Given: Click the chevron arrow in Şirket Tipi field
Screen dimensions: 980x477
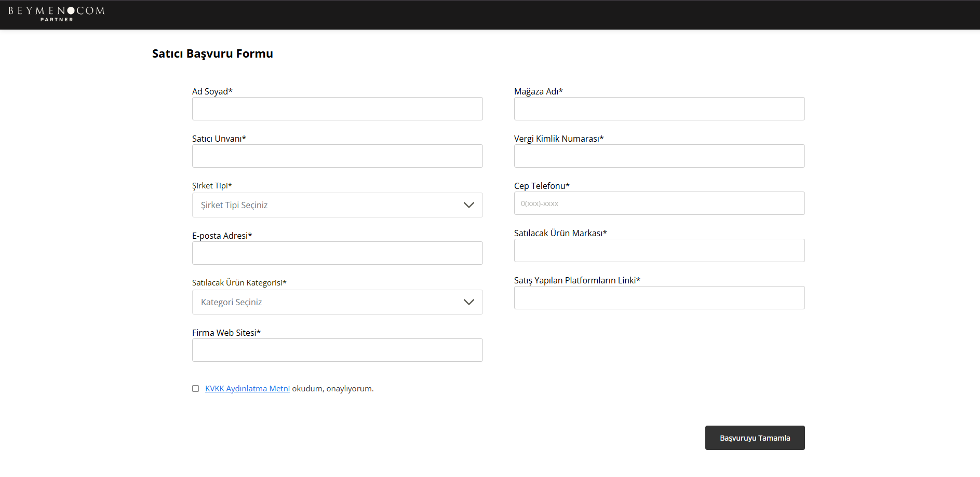Looking at the screenshot, I should click(x=468, y=205).
